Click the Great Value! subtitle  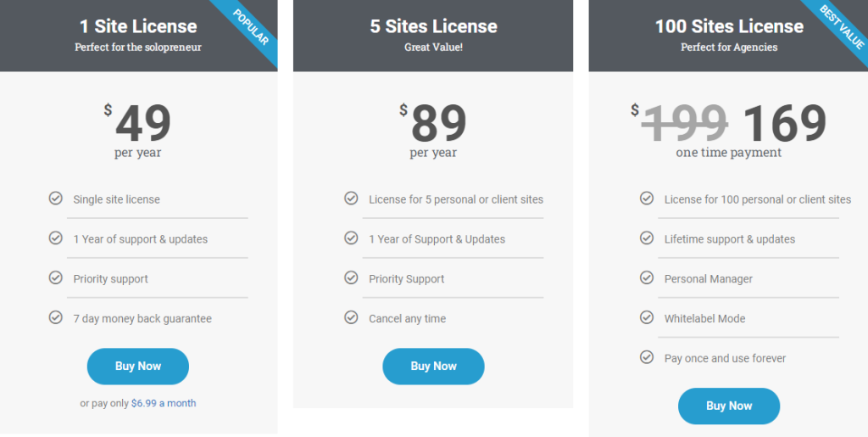[433, 47]
